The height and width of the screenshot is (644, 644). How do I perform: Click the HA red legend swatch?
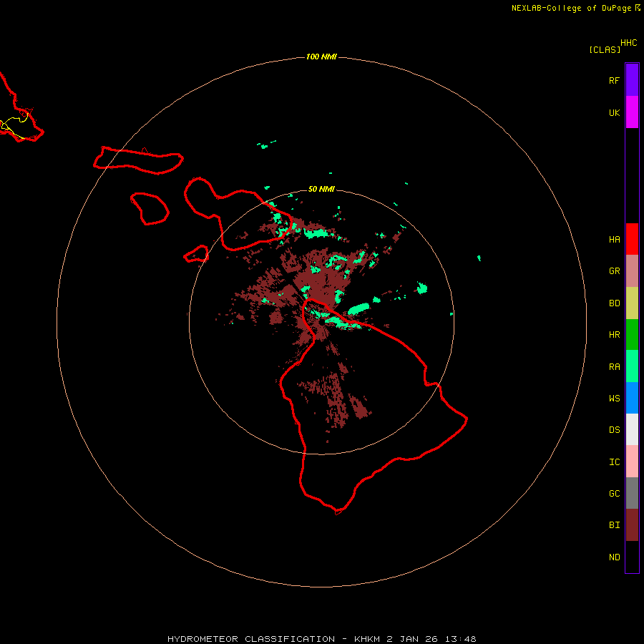tap(632, 239)
